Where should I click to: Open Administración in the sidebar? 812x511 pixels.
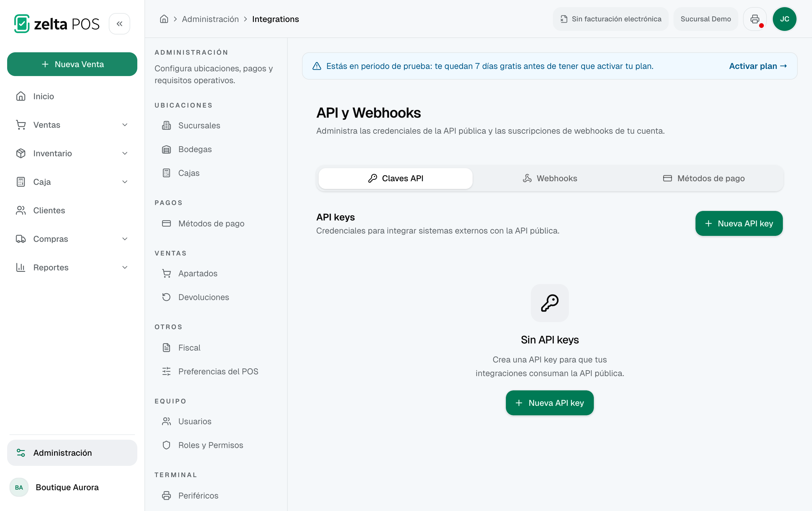click(72, 453)
